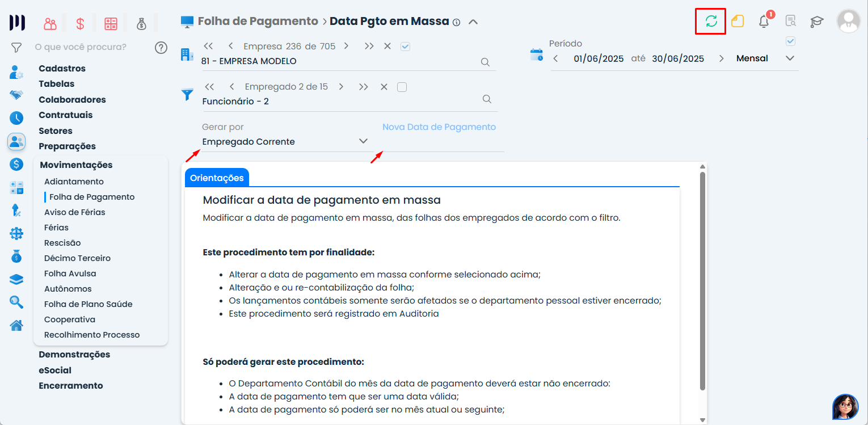Click the graduation cap training icon

[817, 21]
